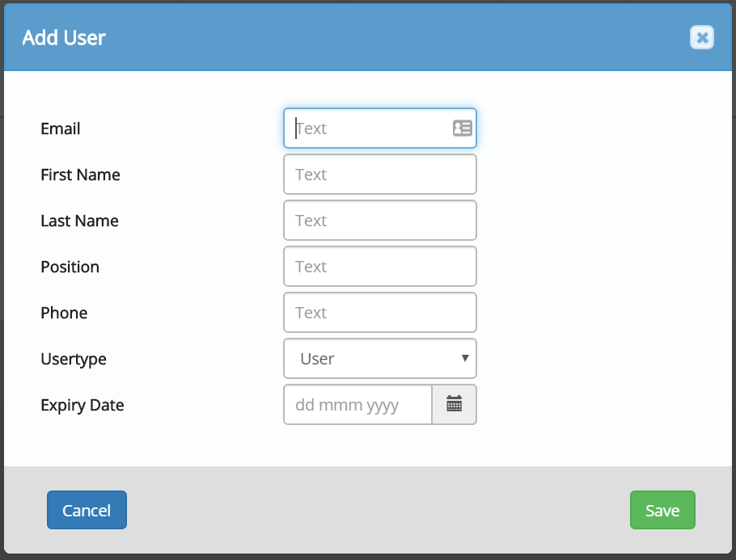Close the Add User dialog
Image resolution: width=736 pixels, height=560 pixels.
point(701,37)
